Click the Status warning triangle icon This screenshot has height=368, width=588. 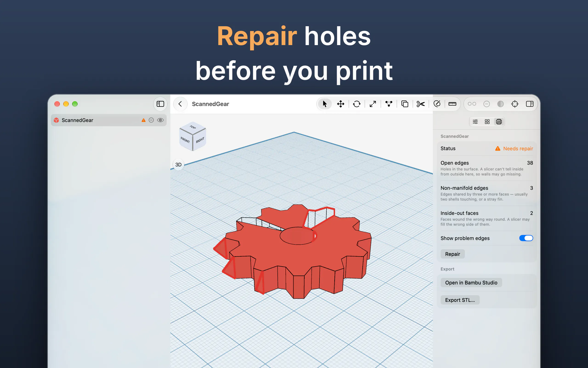(498, 149)
